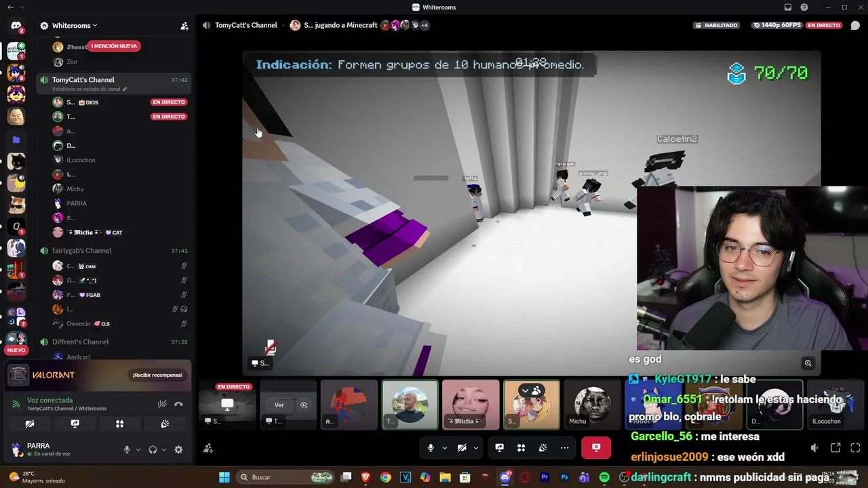Click the taskbar Buscar search box
This screenshot has height=488, width=868.
(285, 477)
